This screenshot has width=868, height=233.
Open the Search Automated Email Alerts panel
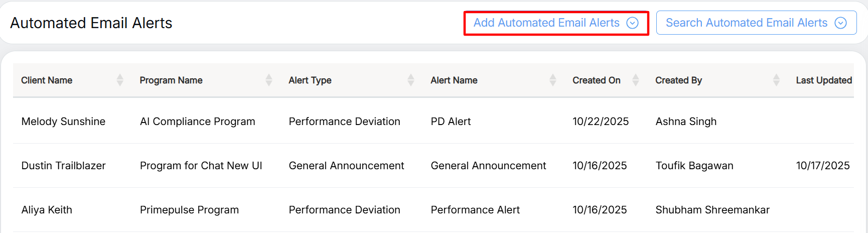point(746,23)
